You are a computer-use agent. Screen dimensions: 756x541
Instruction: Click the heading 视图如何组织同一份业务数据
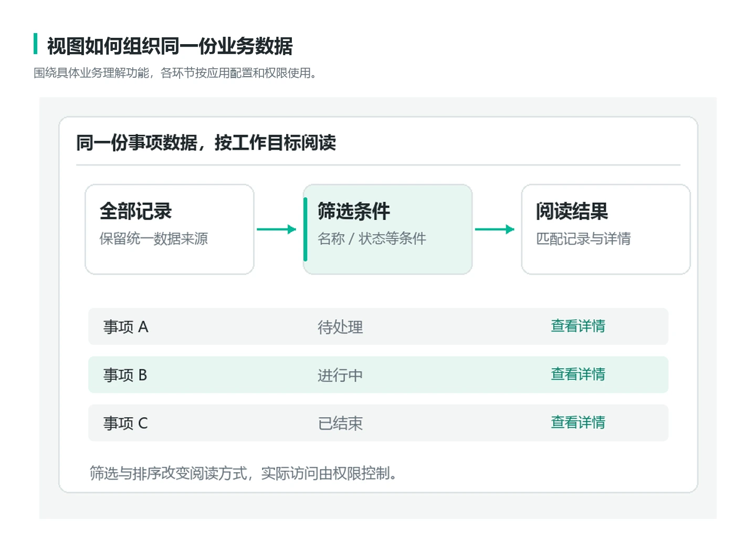click(x=170, y=46)
